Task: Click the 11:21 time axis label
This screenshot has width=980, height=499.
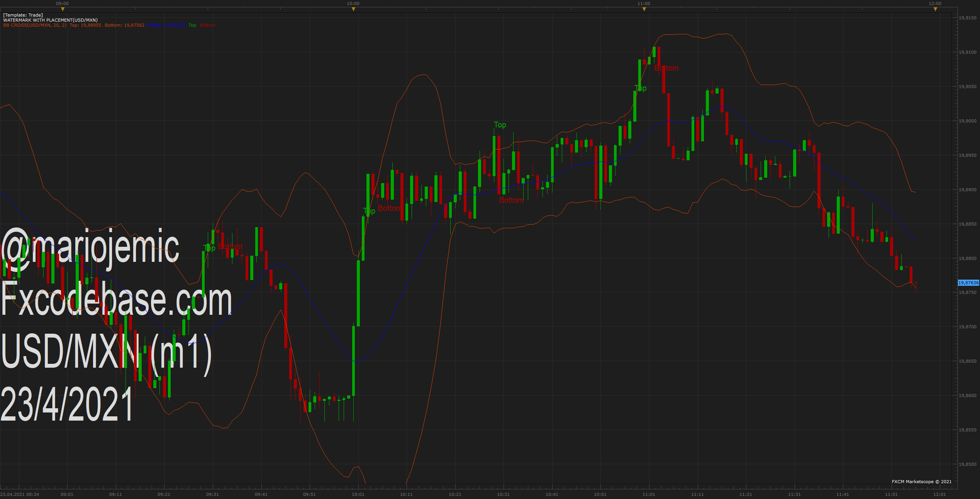Action: (x=746, y=494)
